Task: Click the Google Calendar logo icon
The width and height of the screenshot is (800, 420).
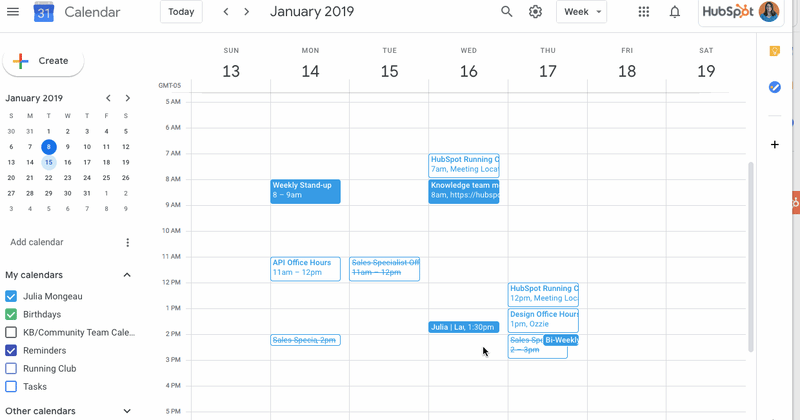Action: point(43,12)
